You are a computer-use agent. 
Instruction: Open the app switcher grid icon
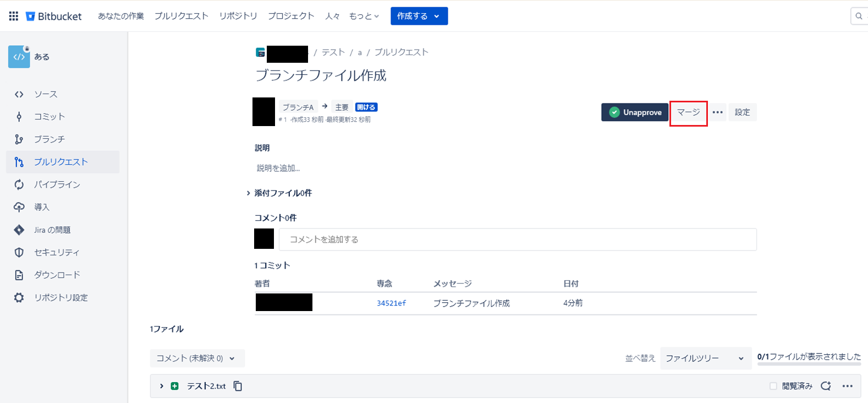pos(14,16)
